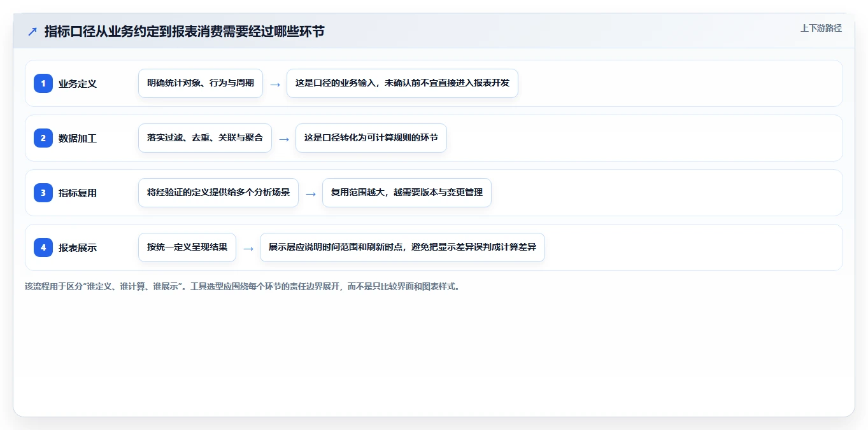Click the 报表展示 step label
This screenshot has width=868, height=430.
(x=78, y=247)
